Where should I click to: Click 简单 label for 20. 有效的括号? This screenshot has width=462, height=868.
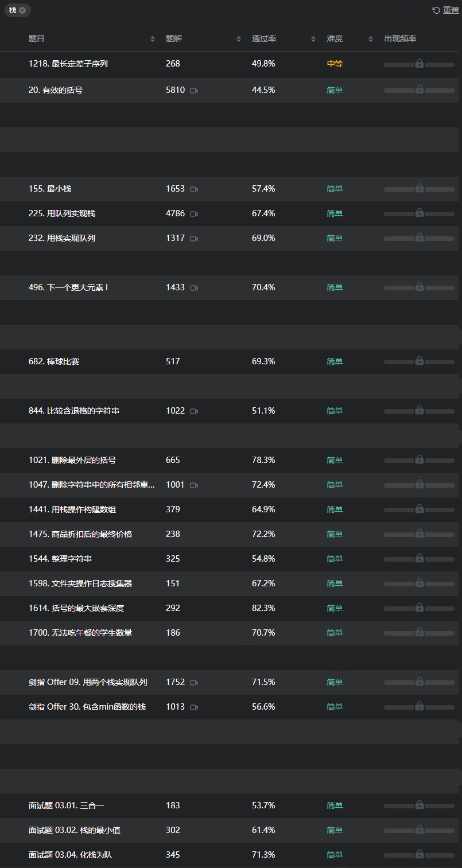335,90
